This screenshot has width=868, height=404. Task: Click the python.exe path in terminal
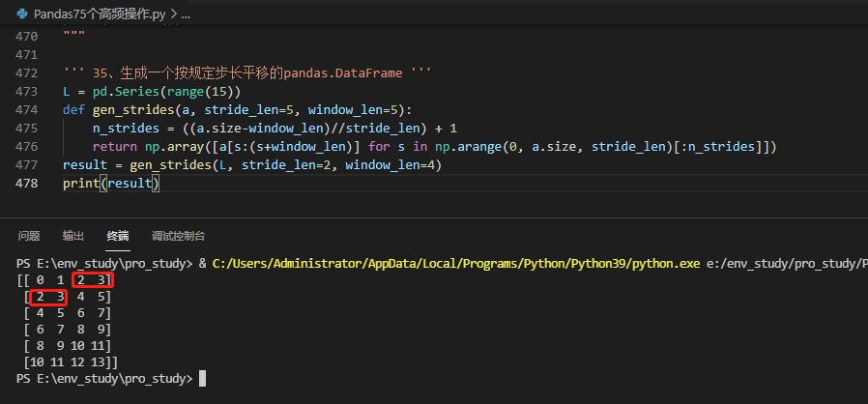point(456,263)
